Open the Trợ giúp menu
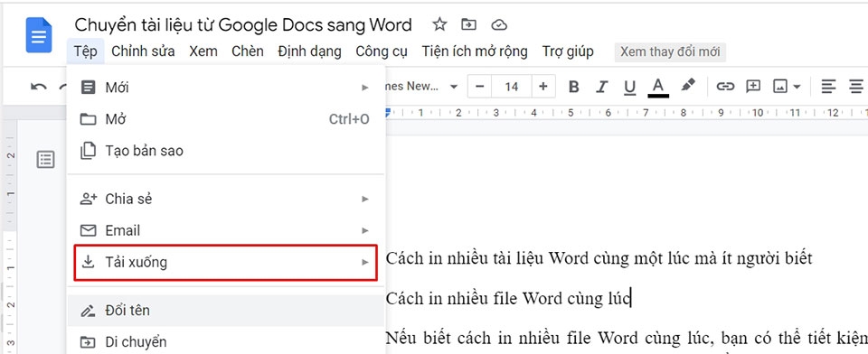868x354 pixels. click(568, 51)
